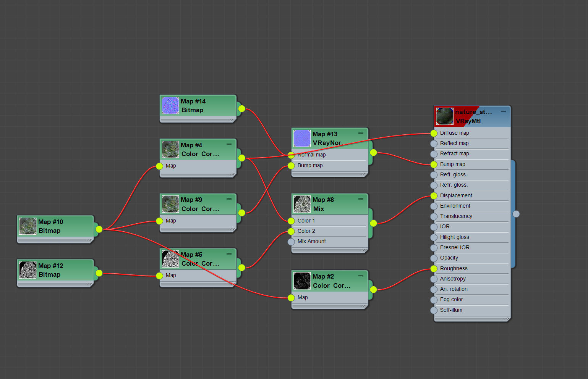This screenshot has width=588, height=379.
Task: Collapse the VRayMtl material node
Action: (x=503, y=111)
